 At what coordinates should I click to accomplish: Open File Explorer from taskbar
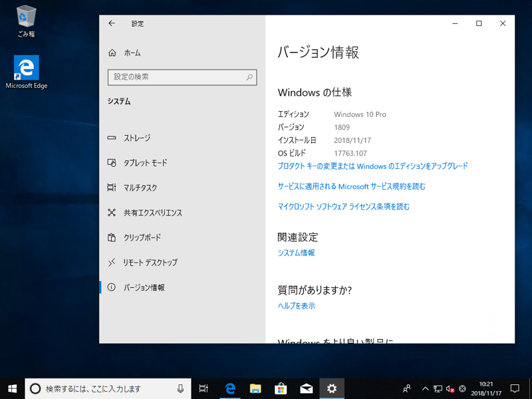[255, 388]
